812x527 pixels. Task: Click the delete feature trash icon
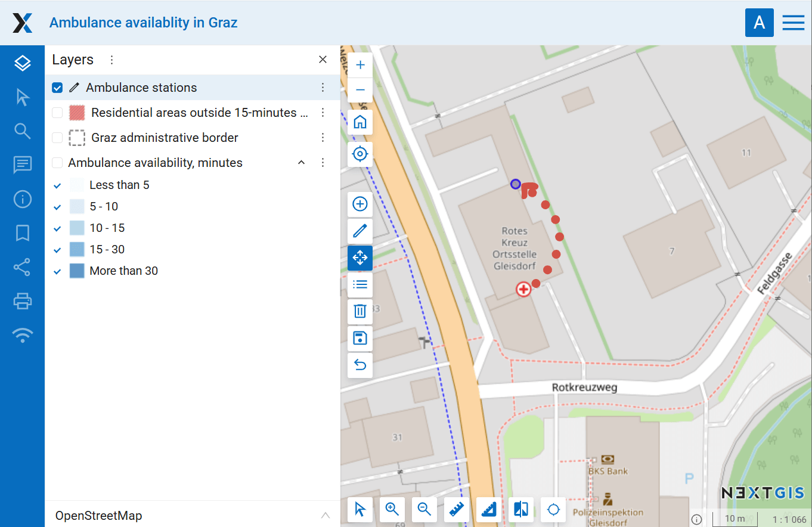[x=360, y=311]
